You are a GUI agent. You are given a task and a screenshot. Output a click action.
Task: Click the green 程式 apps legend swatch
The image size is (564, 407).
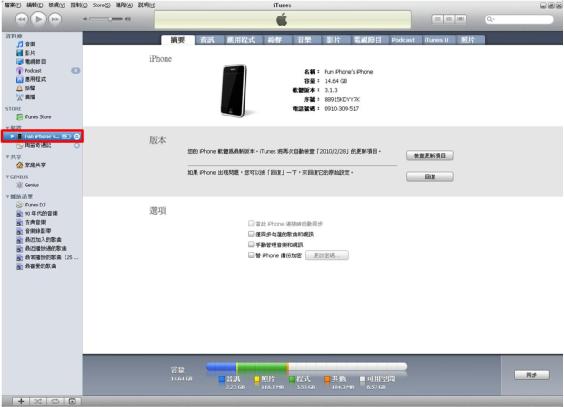coord(292,379)
